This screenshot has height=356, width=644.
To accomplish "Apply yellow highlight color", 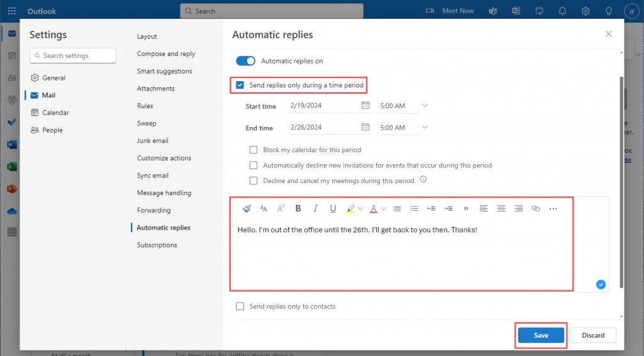I will [x=350, y=209].
